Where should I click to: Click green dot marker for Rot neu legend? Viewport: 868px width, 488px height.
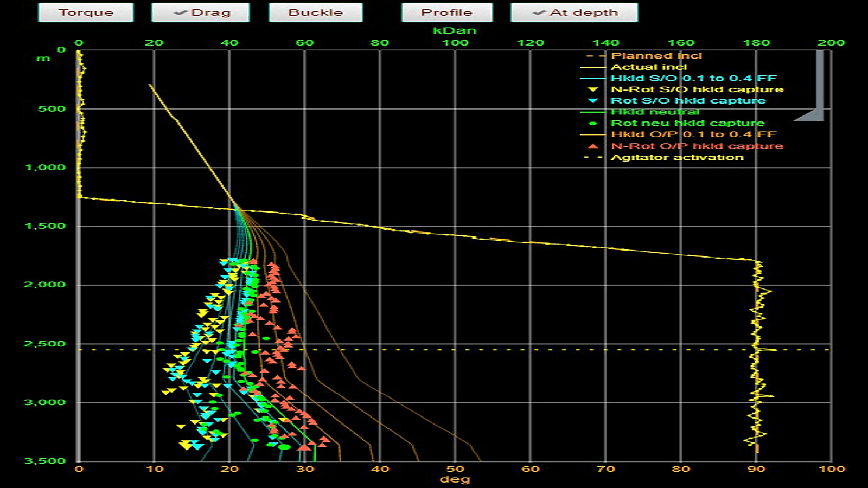click(593, 123)
